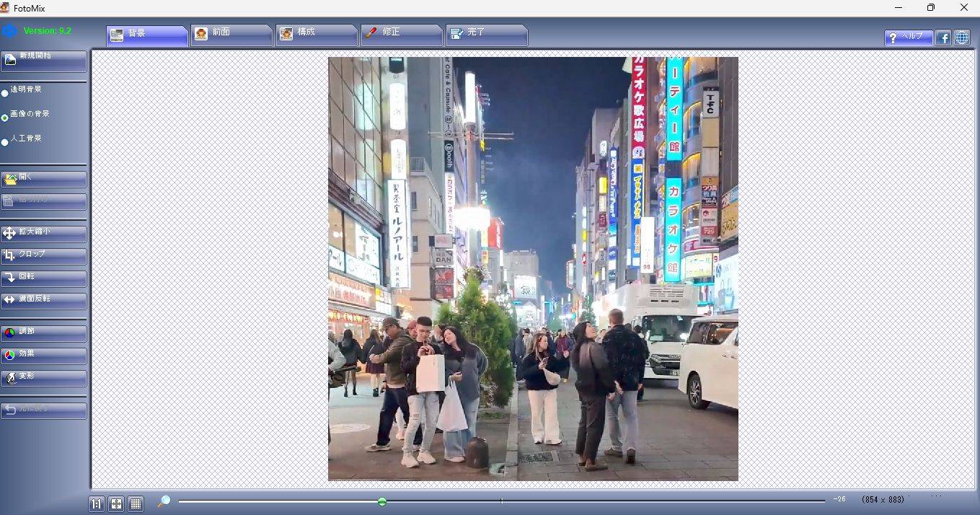
Task: Click the 開く open file button
Action: click(44, 179)
